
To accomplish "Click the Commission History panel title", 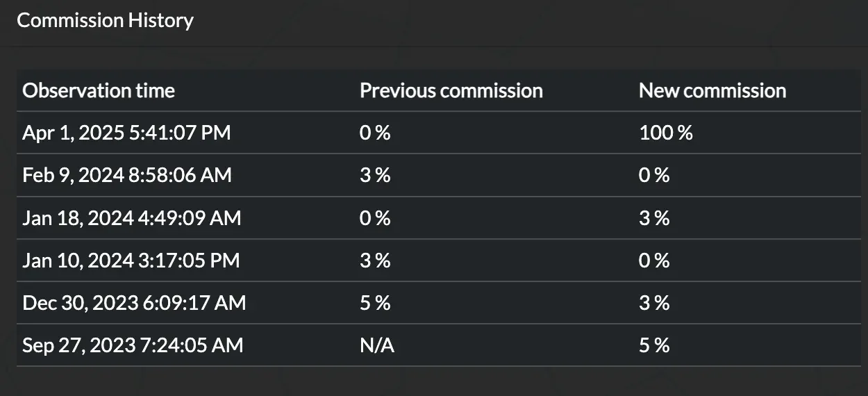I will 105,20.
